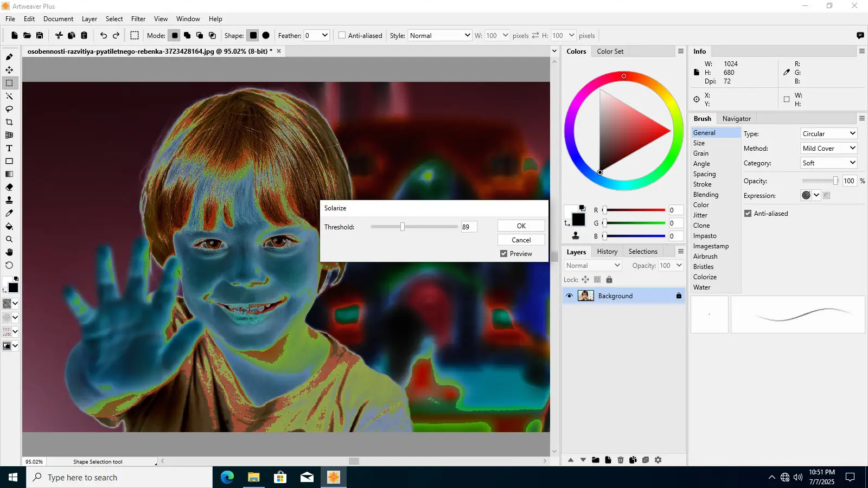Choose the Eraser tool

pyautogui.click(x=9, y=187)
